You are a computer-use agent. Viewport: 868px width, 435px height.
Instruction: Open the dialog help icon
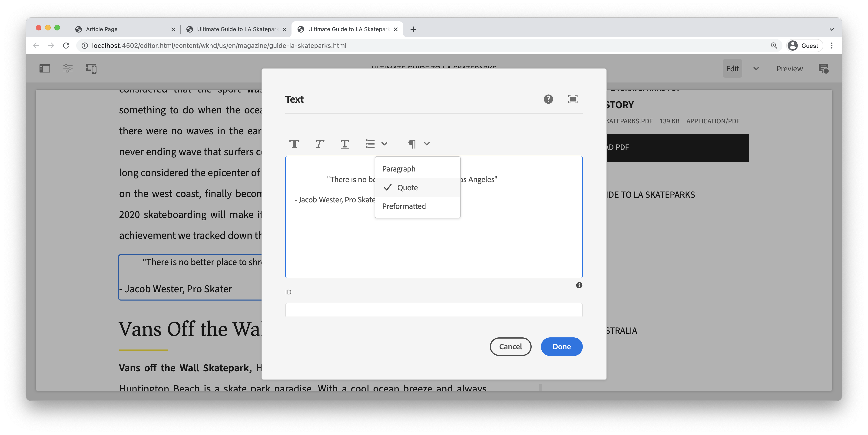pyautogui.click(x=548, y=99)
